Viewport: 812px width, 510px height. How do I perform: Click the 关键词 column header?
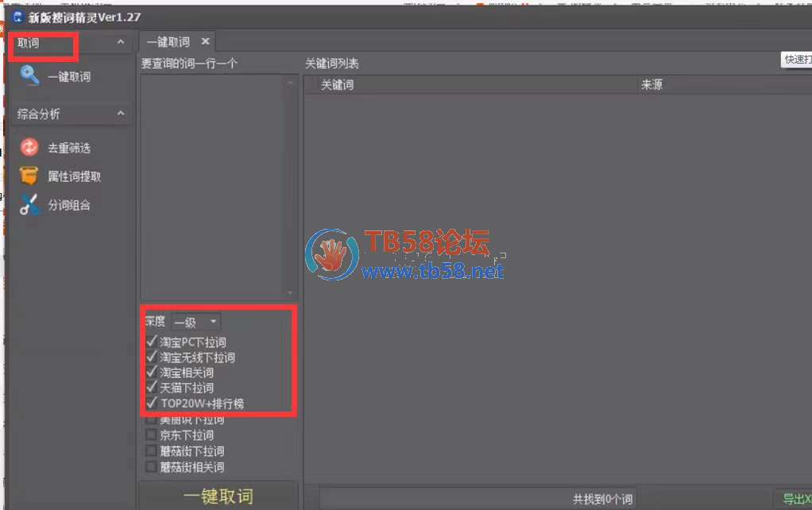click(x=337, y=85)
